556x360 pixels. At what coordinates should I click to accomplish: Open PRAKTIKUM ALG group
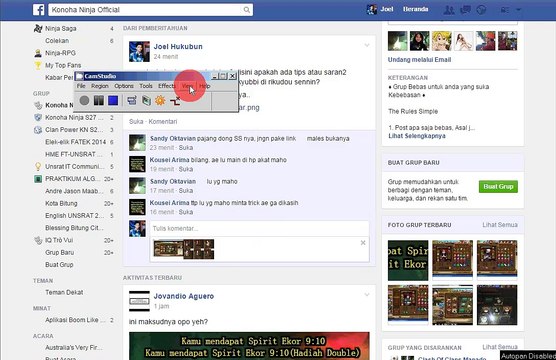tap(73, 179)
